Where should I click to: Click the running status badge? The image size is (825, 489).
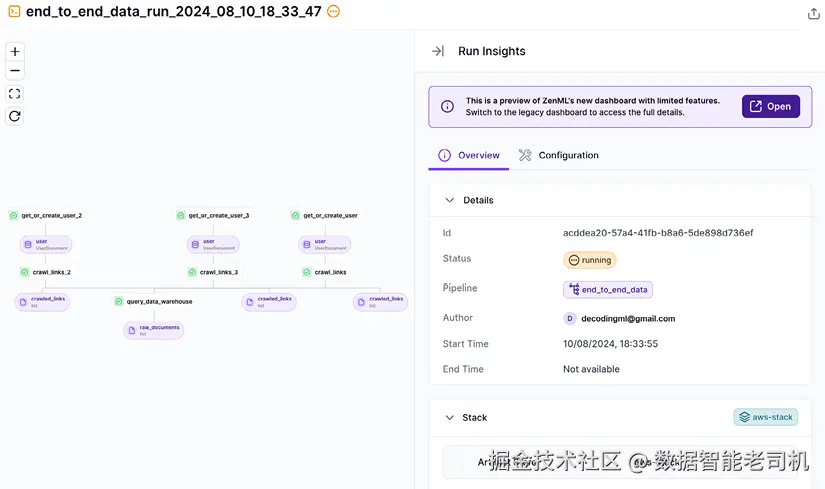point(589,260)
